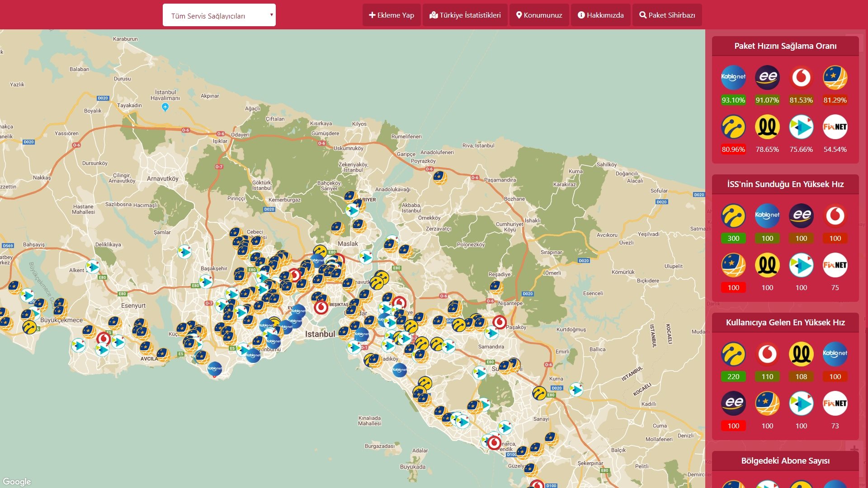Click Vodafone logo in Paket Hızını Sağlama Oranı
The height and width of the screenshot is (488, 868).
click(x=801, y=77)
